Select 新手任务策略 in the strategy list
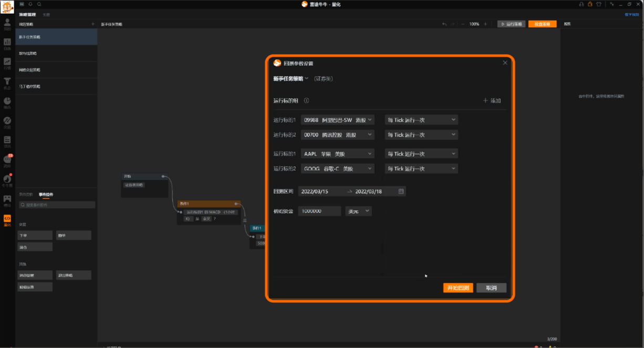644x348 pixels. click(x=56, y=37)
